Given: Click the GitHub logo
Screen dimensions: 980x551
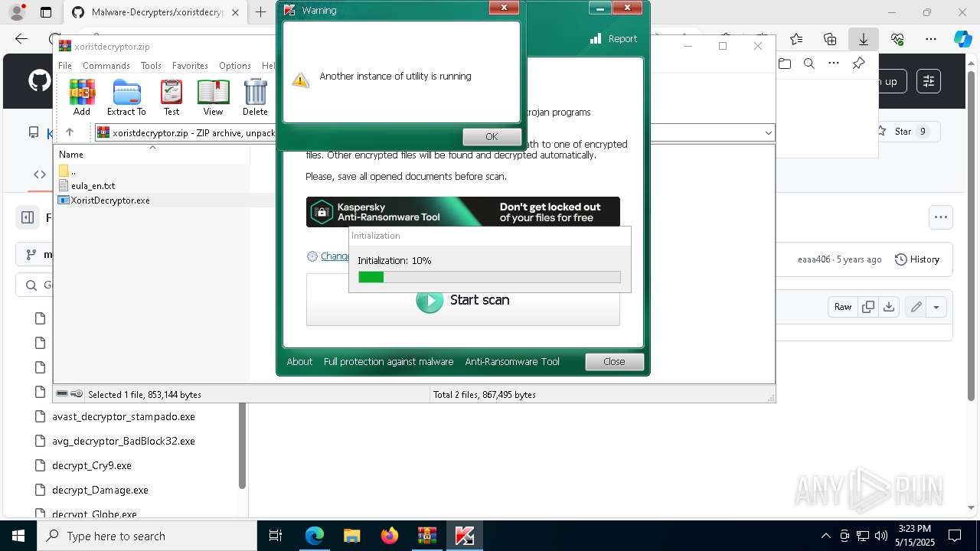Looking at the screenshot, I should pos(38,81).
